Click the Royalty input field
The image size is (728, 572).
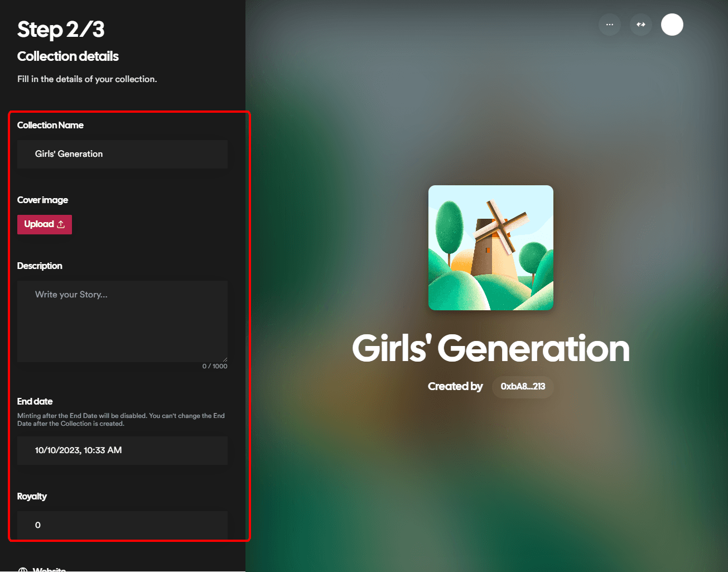click(122, 525)
